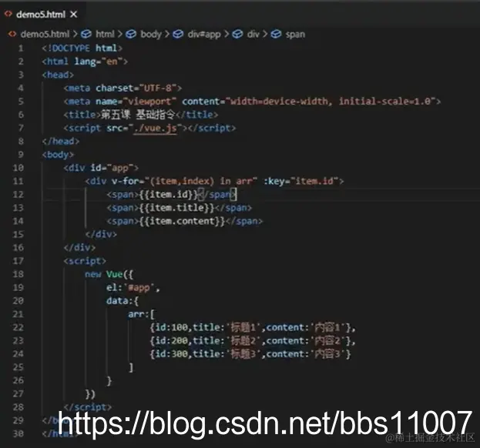Click line number 11 in the gutter
Viewport: 480px width, 448px height.
pos(18,181)
